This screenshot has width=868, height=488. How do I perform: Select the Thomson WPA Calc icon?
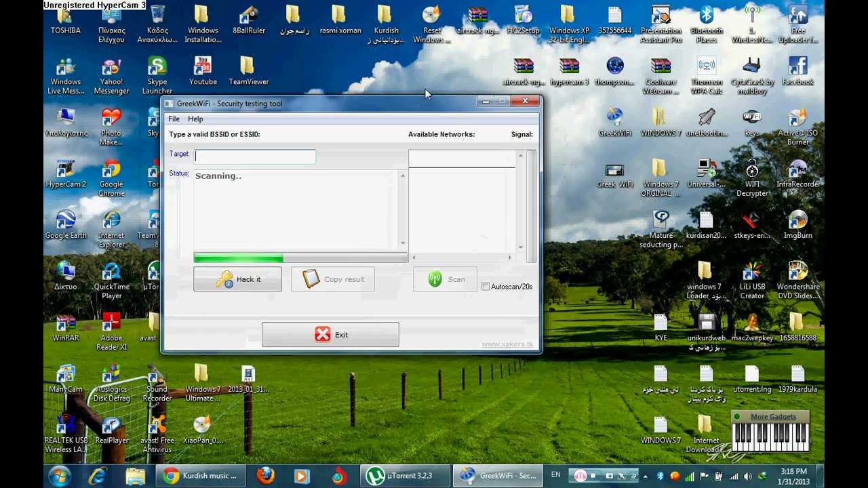[x=706, y=75]
